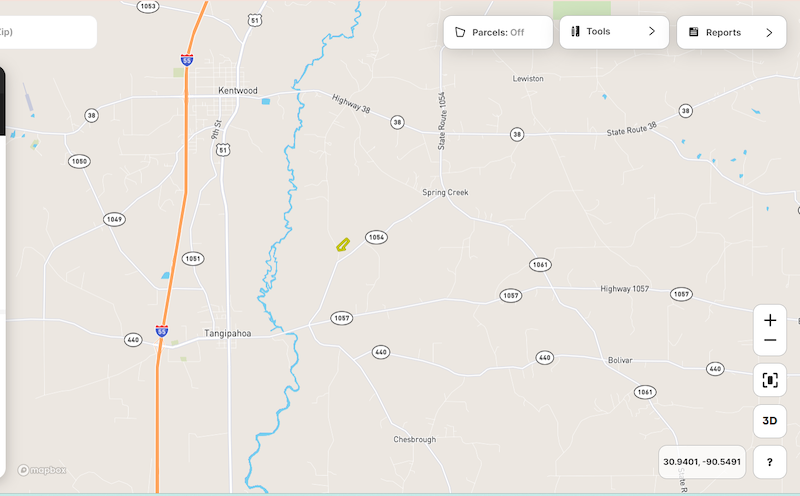Toggle the 3D map view
Screen dimensions: 800x496
pos(770,421)
